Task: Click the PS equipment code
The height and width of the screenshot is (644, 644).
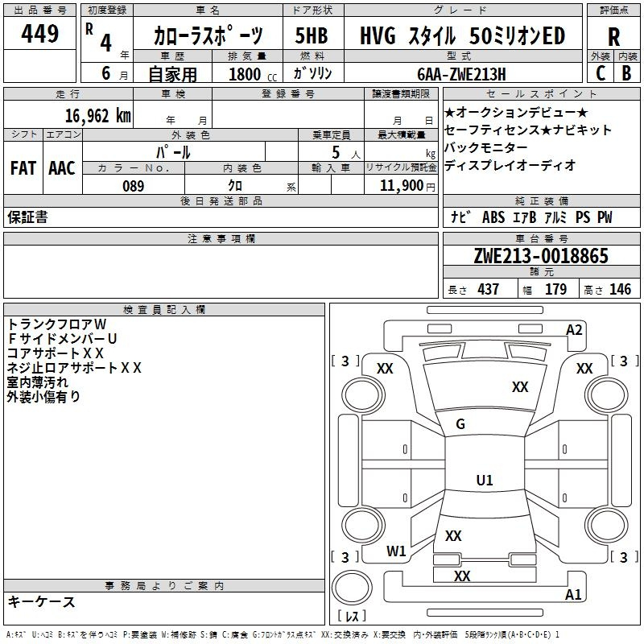Action: click(583, 217)
